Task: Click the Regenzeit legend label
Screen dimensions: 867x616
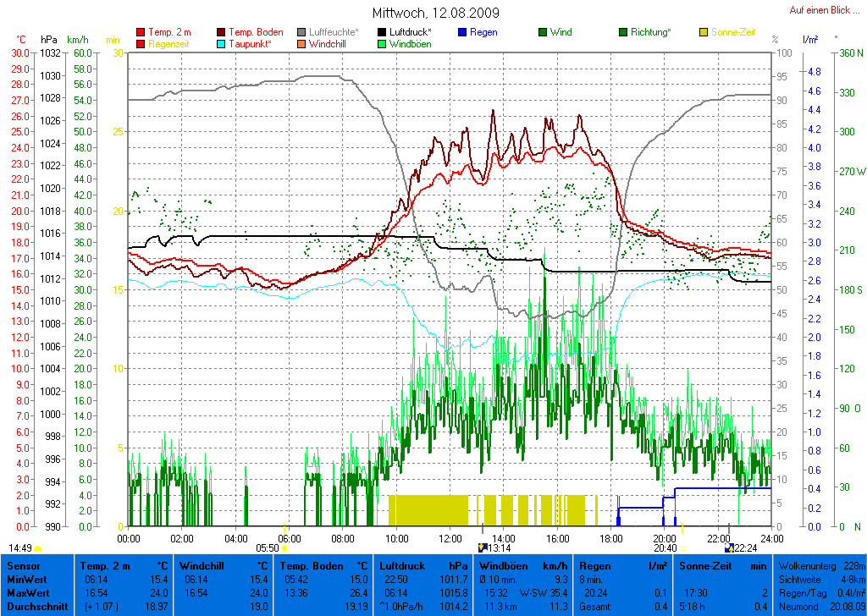Action: [x=169, y=44]
